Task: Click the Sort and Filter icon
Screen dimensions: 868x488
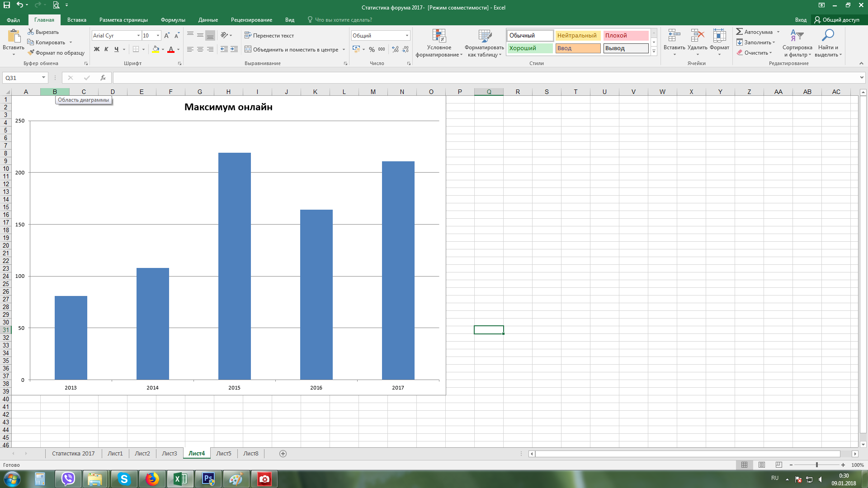Action: pyautogui.click(x=797, y=36)
